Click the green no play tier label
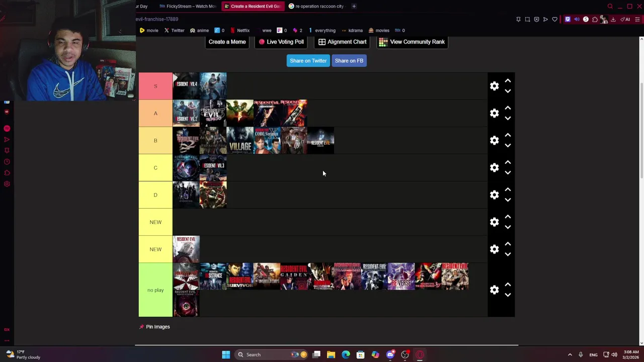This screenshot has height=362, width=644. [x=155, y=290]
